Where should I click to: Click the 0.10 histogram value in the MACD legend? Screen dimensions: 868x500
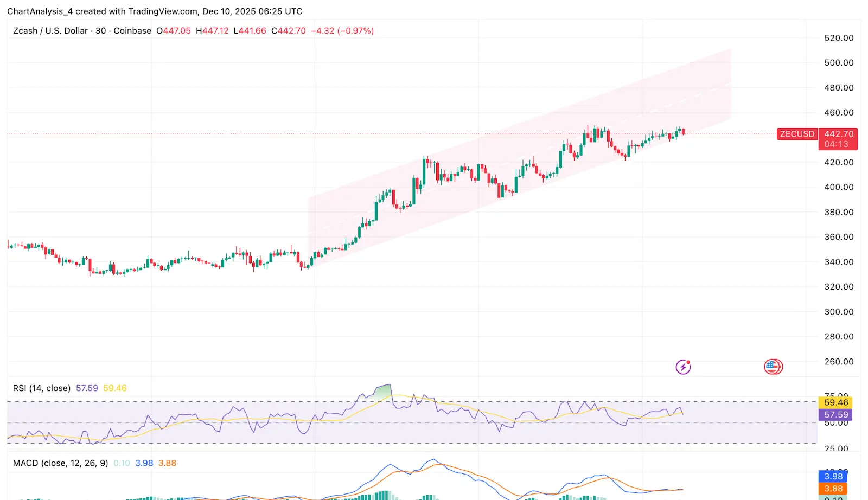click(x=122, y=463)
